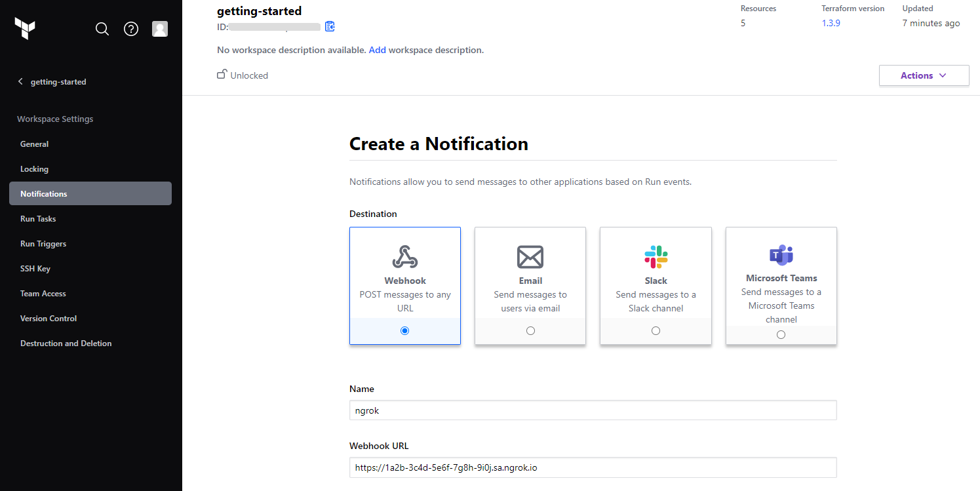Image resolution: width=980 pixels, height=491 pixels.
Task: Open the search icon
Action: [x=102, y=29]
